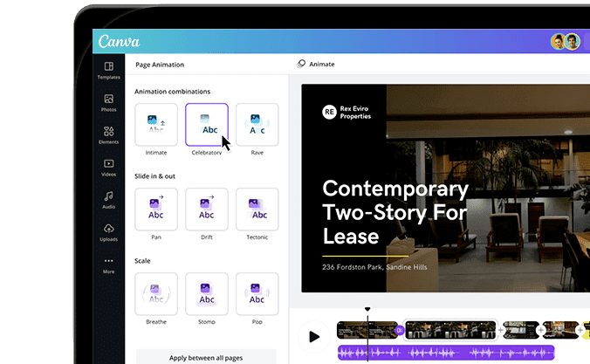This screenshot has height=364, width=590.
Task: Select the 'Rex Eviro Properties' text
Action: tap(355, 113)
